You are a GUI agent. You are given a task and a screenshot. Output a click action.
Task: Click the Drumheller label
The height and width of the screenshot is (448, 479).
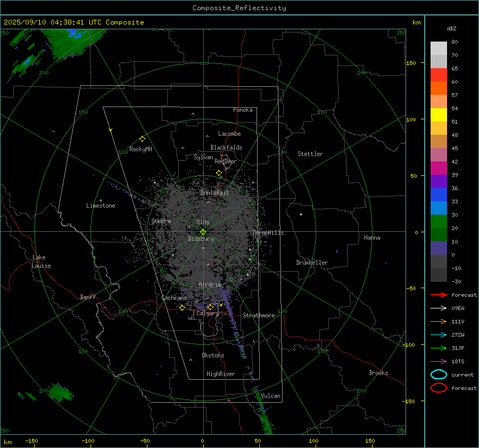[312, 263]
